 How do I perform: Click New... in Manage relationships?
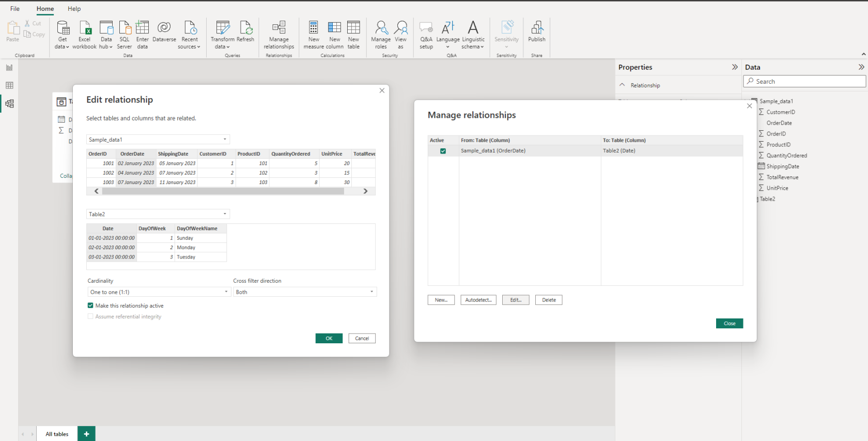pos(441,300)
